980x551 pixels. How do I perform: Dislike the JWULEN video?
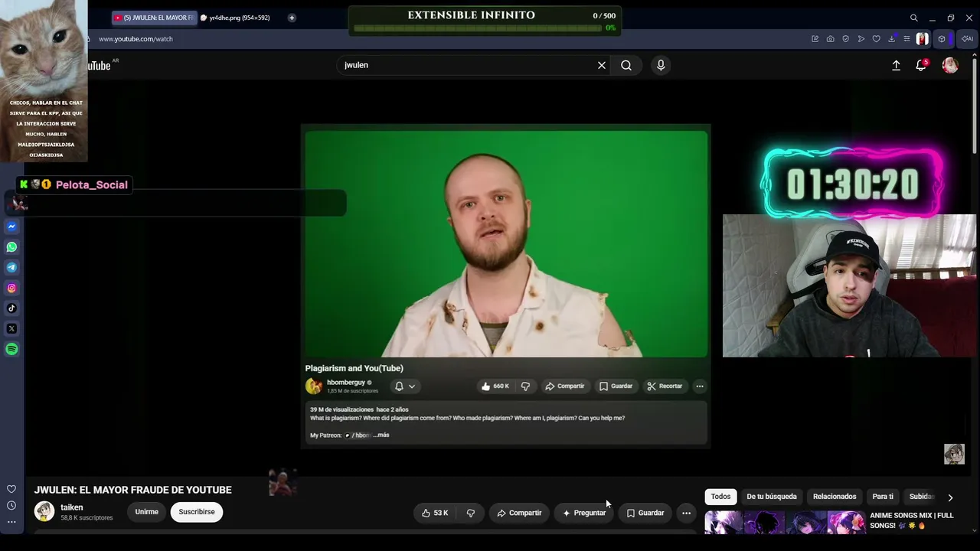click(471, 513)
